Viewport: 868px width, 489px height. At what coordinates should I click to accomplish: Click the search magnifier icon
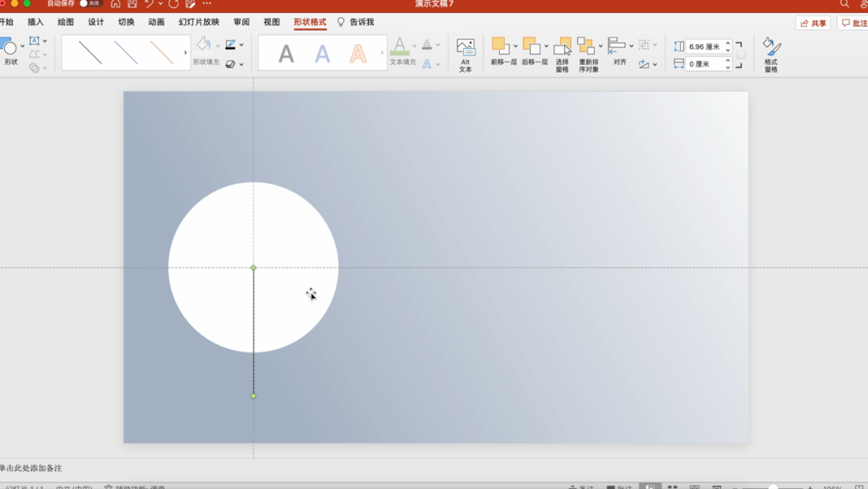tap(844, 4)
